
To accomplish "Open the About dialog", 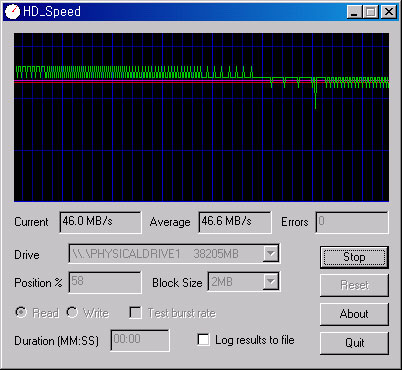I will (x=354, y=314).
